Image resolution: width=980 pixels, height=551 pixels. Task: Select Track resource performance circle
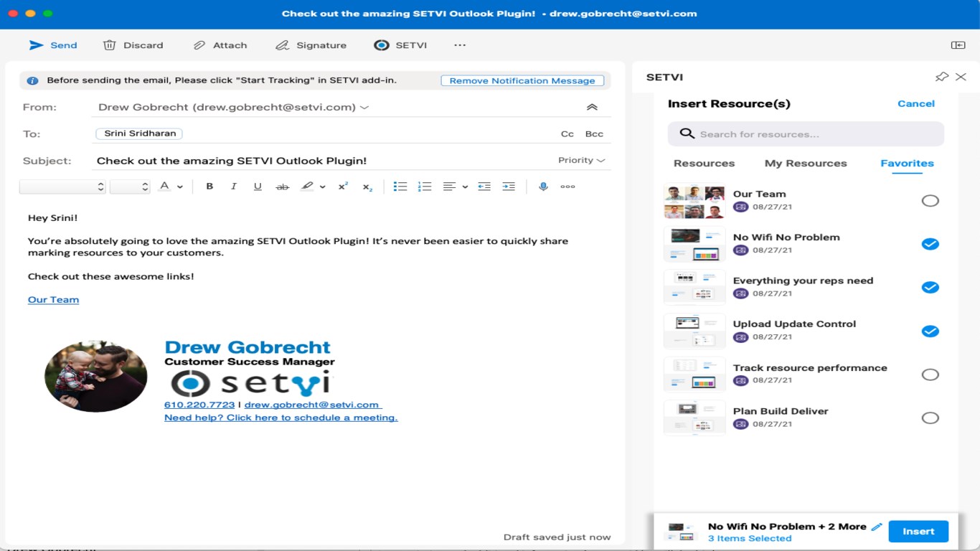pos(930,375)
